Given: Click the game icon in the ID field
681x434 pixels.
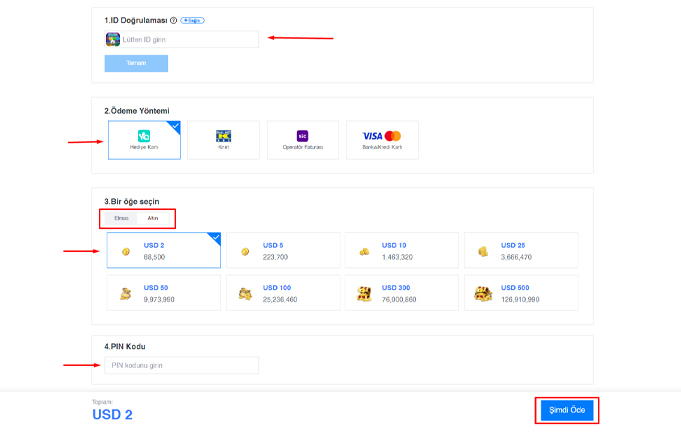Looking at the screenshot, I should coord(113,39).
